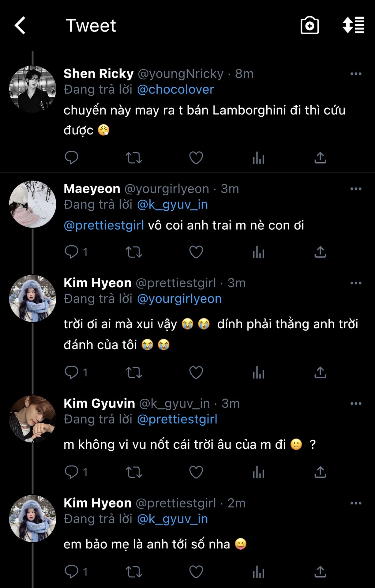Open more options for Shen Ricky's tweet
This screenshot has width=375, height=588.
coord(356,74)
